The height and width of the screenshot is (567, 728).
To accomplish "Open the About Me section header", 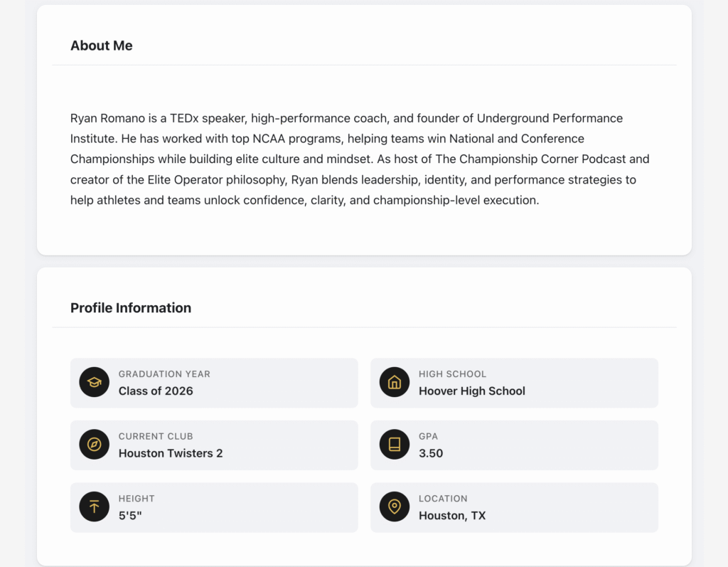I will pyautogui.click(x=101, y=45).
